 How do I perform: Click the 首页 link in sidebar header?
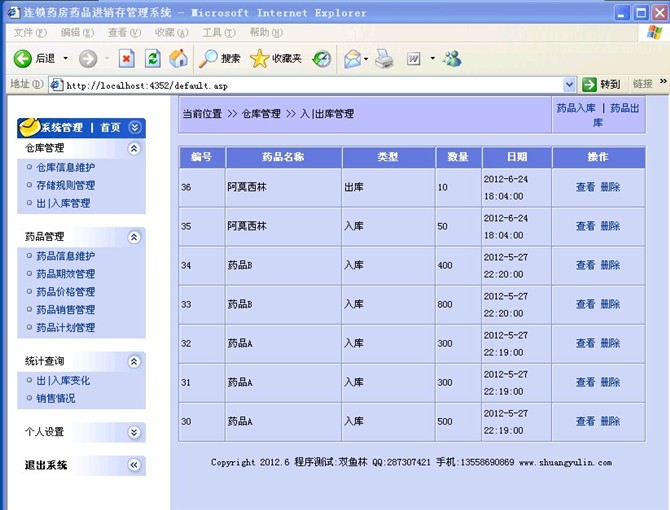[x=110, y=127]
